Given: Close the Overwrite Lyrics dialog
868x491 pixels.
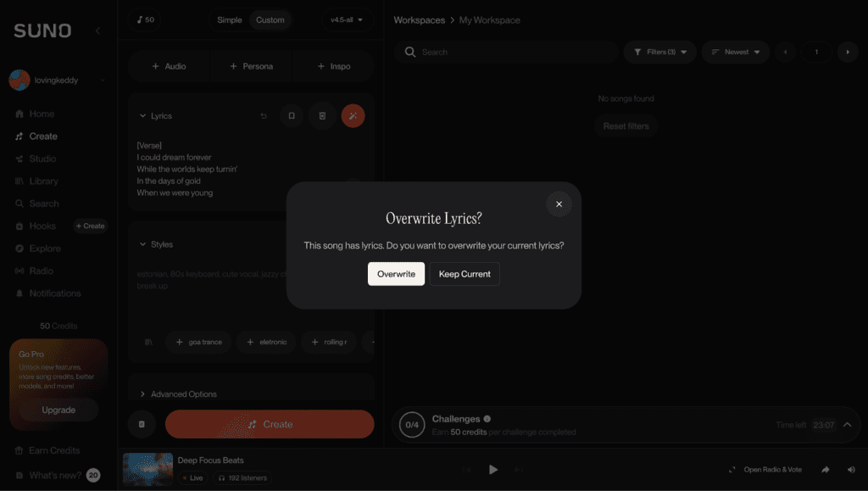Looking at the screenshot, I should [x=559, y=204].
